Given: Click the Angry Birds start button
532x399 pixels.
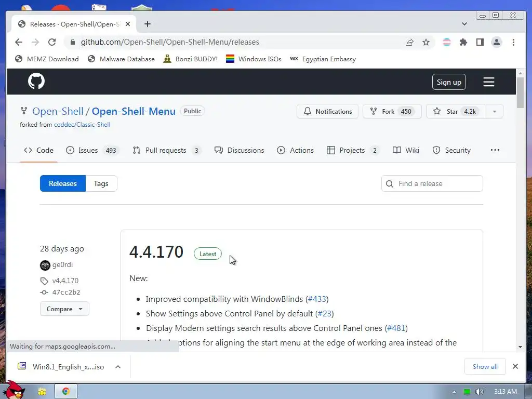Looking at the screenshot, I should tap(15, 390).
